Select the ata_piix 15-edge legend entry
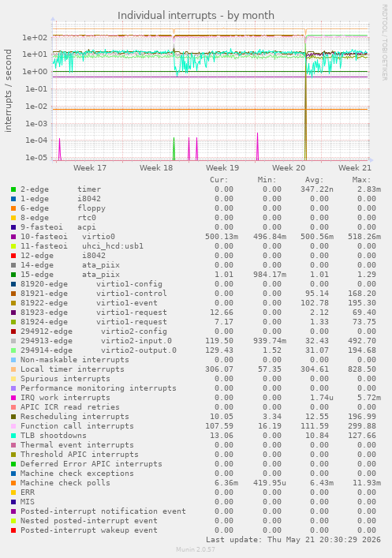Image resolution: width=392 pixels, height=558 pixels. [70, 275]
